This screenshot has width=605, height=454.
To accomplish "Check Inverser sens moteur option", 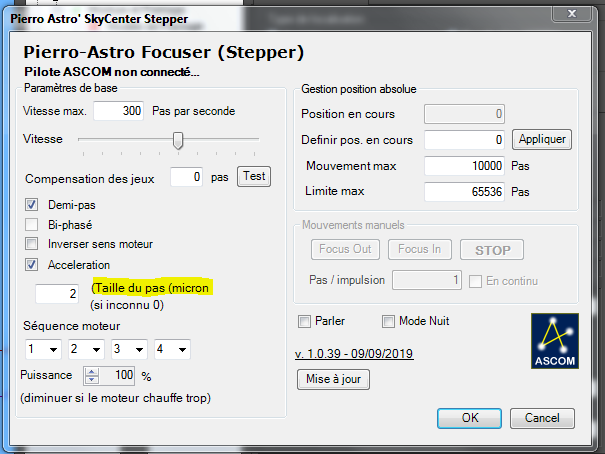I will [x=32, y=244].
